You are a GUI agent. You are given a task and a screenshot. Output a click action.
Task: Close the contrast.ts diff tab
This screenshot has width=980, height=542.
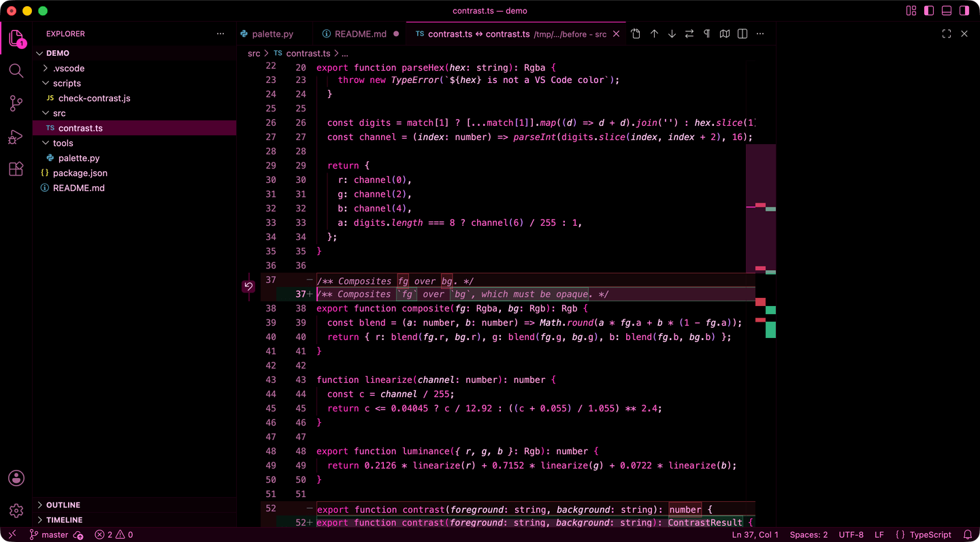[x=617, y=34]
